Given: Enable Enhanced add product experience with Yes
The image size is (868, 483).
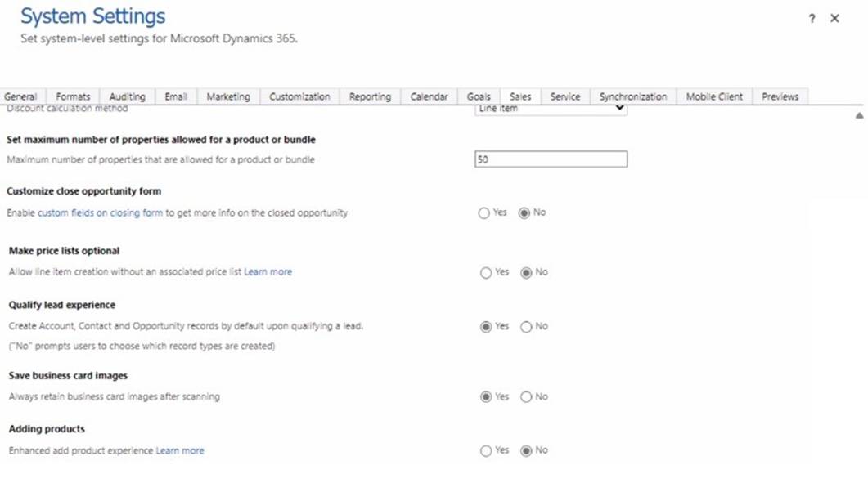Looking at the screenshot, I should click(x=486, y=451).
